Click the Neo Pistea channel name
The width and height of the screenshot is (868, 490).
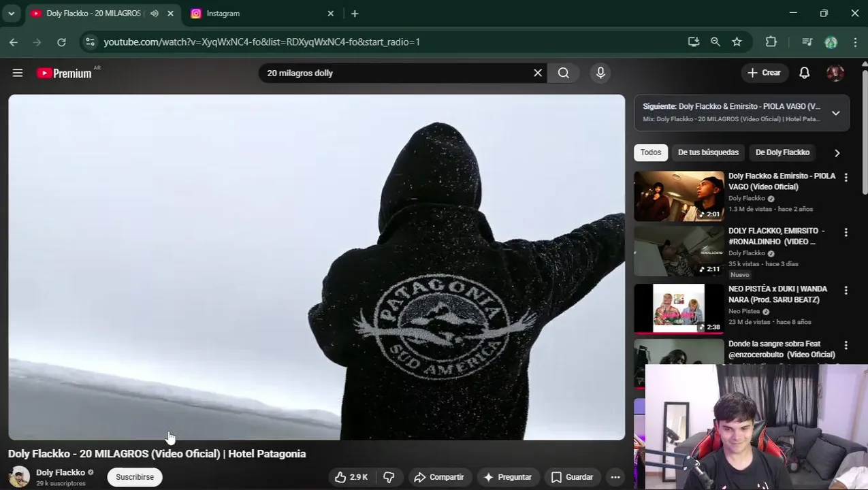click(x=745, y=311)
